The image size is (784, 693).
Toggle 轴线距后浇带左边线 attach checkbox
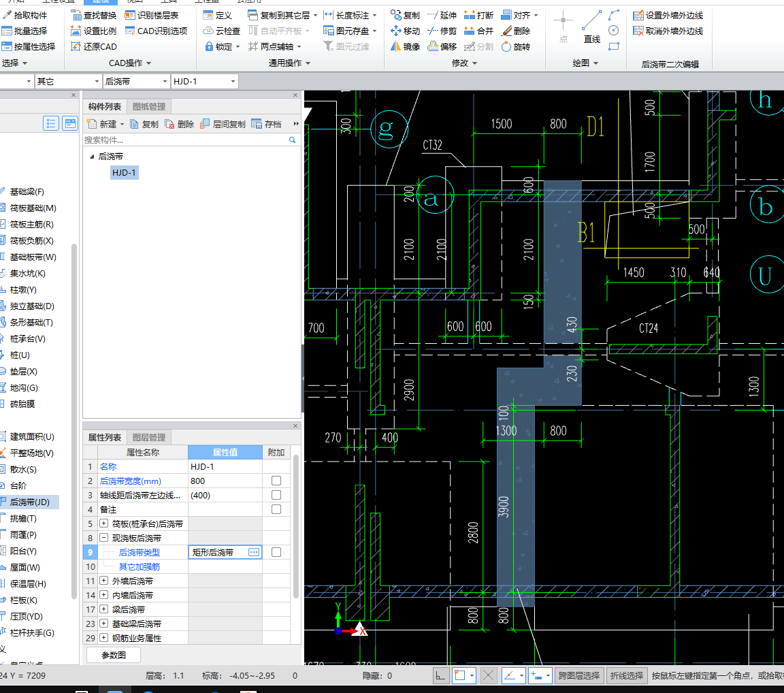[276, 495]
